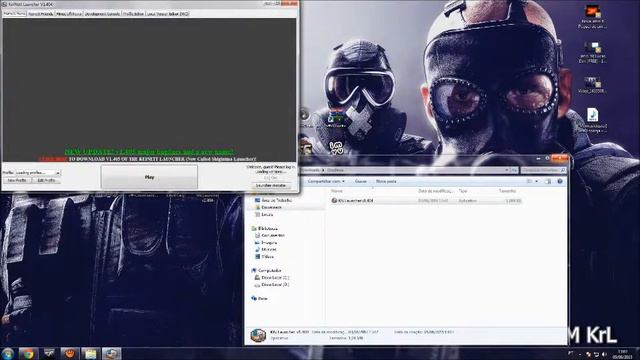This screenshot has height=360, width=640.
Task: Select the first Home tab in the launcher
Action: 14,13
